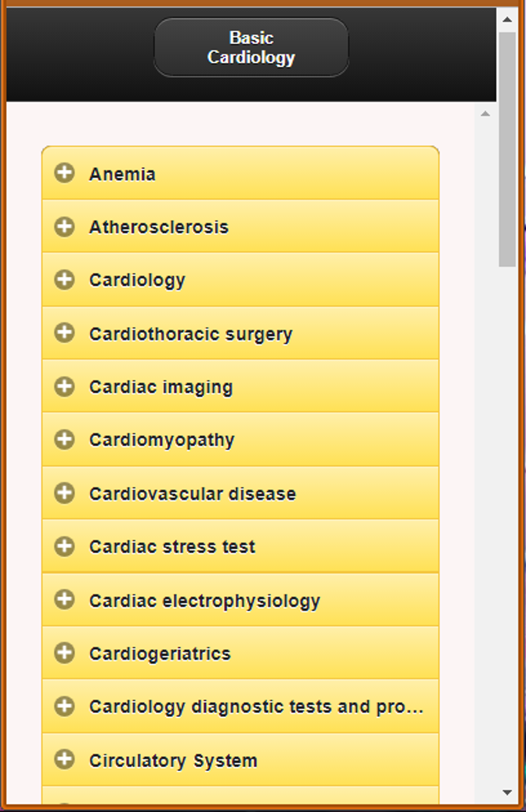Click the plus icon for Cardiothoracic surgery

(64, 333)
